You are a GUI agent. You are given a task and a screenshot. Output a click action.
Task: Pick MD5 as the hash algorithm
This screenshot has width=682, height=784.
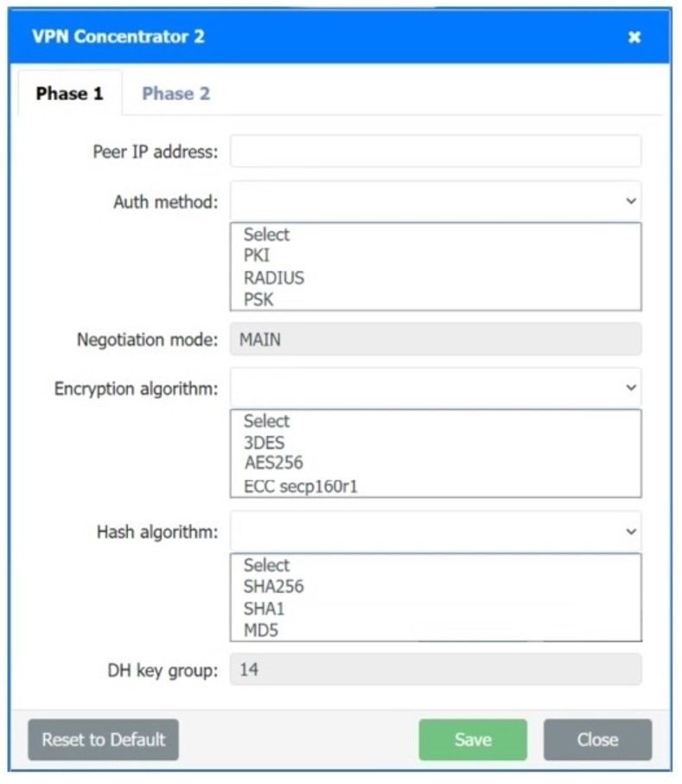(x=260, y=628)
